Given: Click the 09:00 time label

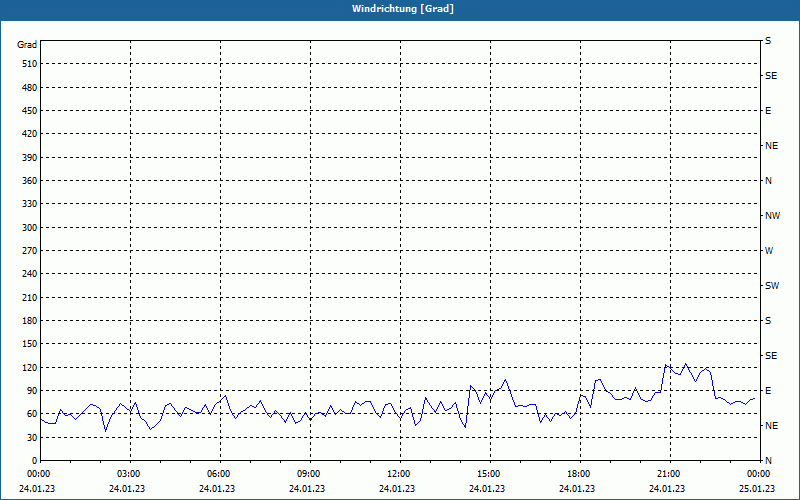Looking at the screenshot, I should [x=309, y=474].
